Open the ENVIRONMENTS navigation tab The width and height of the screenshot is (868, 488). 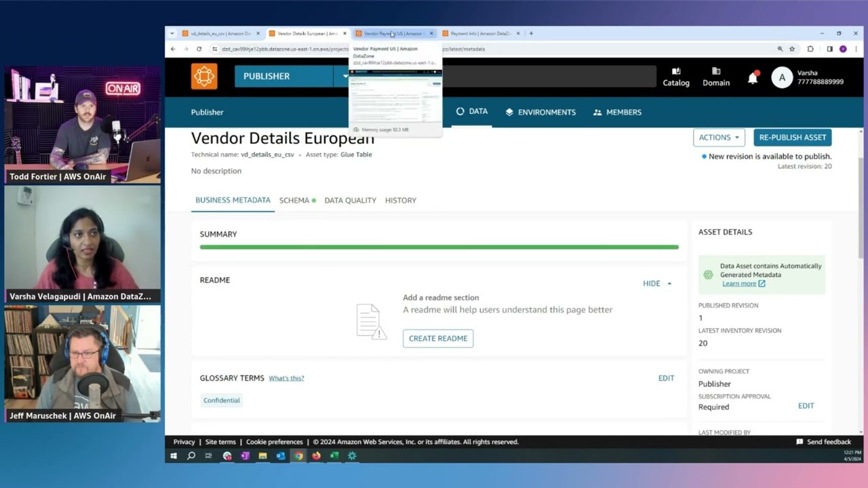tap(540, 113)
